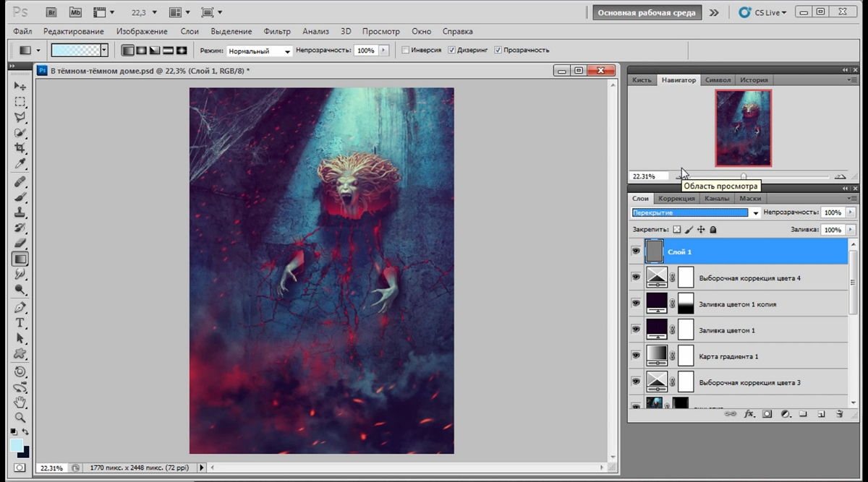868x482 pixels.
Task: Select the Gradient tool
Action: pos(20,259)
